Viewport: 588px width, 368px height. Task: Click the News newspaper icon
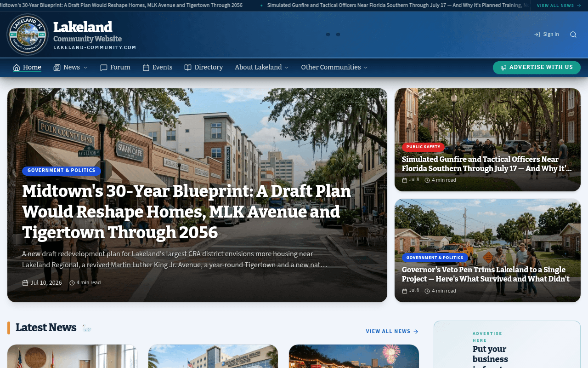(57, 68)
